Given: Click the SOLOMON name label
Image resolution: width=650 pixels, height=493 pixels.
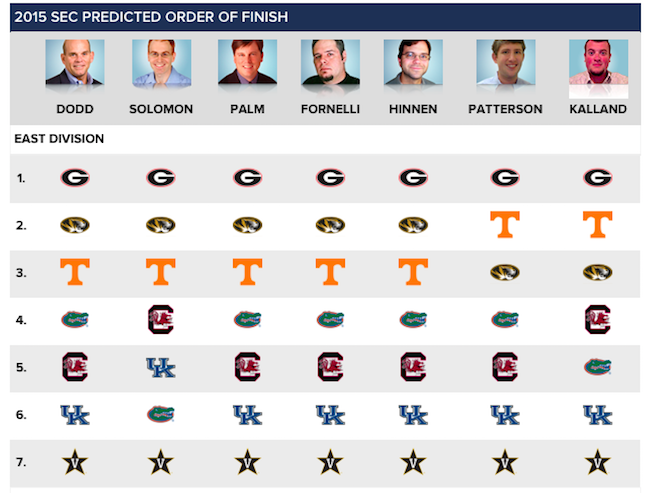Looking at the screenshot, I should coord(161,109).
